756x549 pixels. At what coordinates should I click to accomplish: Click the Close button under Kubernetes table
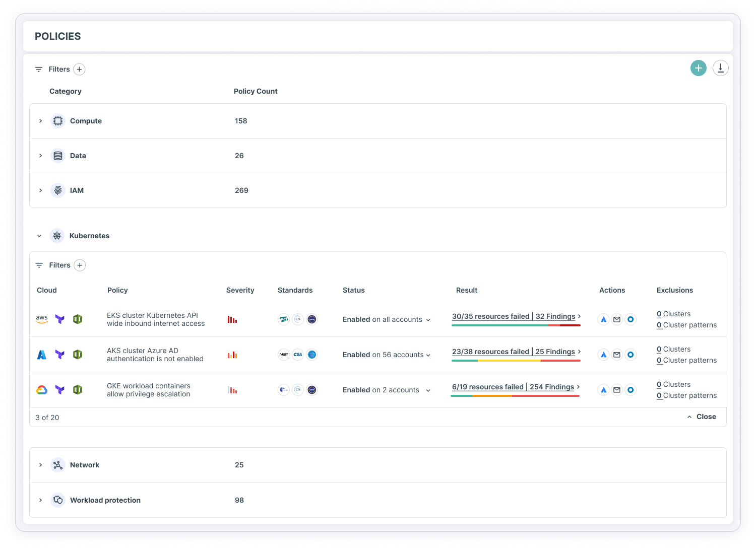pyautogui.click(x=701, y=417)
